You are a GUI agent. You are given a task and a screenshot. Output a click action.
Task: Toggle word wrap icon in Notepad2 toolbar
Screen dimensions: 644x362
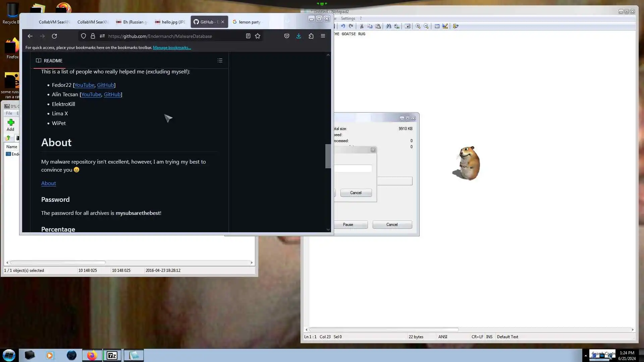(408, 26)
